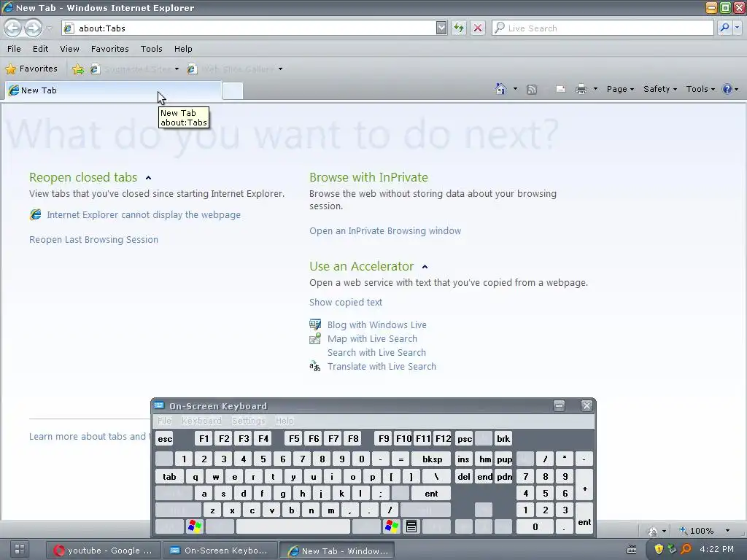Screen dimensions: 747x560
Task: Click the tab key on On-Screen Keyboard
Action: 169,477
